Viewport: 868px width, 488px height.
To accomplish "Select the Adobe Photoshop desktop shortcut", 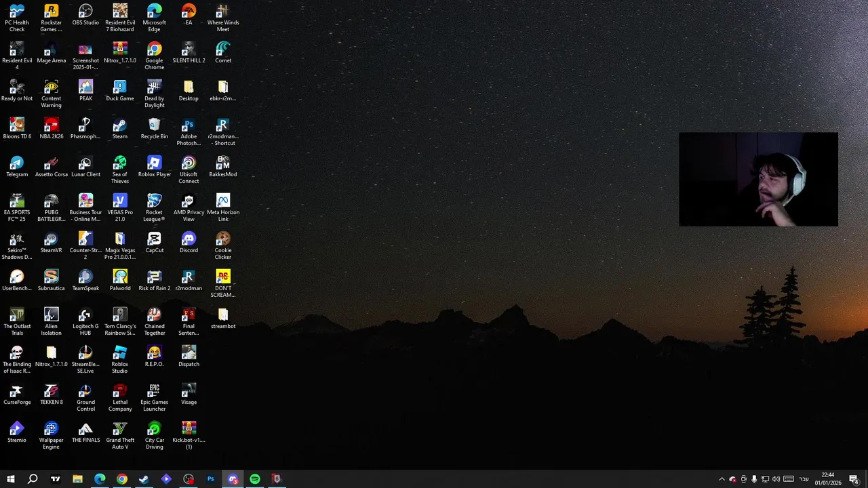I will [189, 131].
